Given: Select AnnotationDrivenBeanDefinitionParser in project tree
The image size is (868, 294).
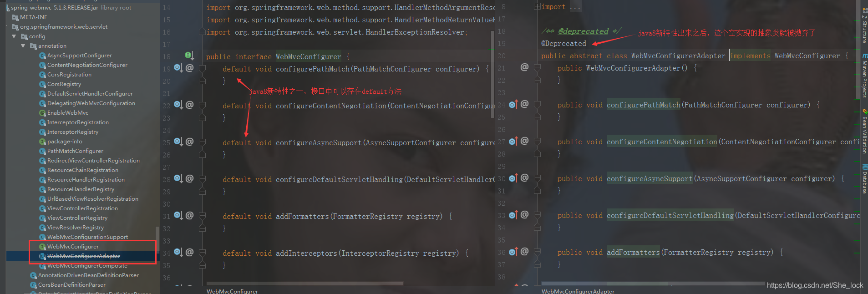Looking at the screenshot, I should point(88,275).
